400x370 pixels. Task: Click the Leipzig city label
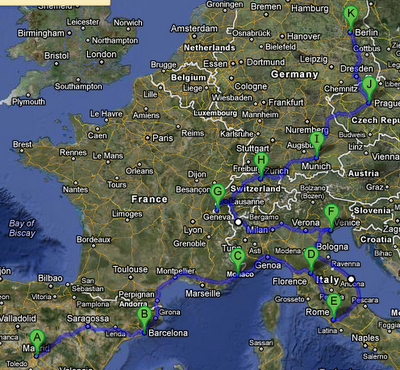(x=313, y=59)
